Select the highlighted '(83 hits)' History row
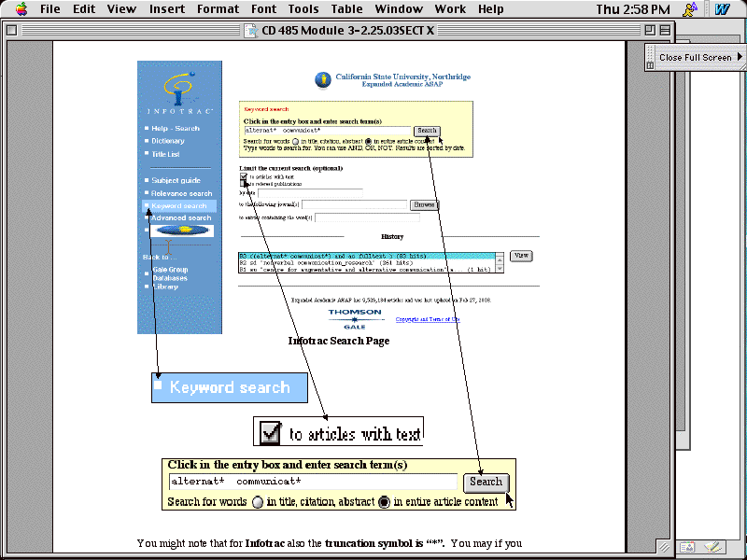Image resolution: width=747 pixels, height=560 pixels. click(x=367, y=256)
